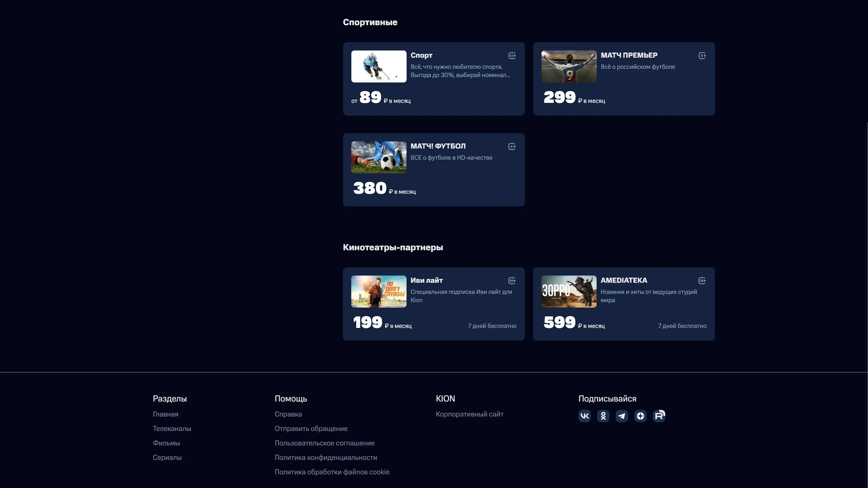Open the AMEDIATEKA Зорро thumbnail
Image resolution: width=868 pixels, height=488 pixels.
click(x=569, y=291)
